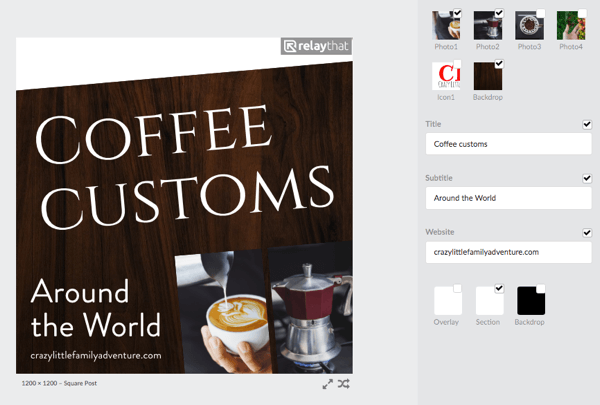Viewport: 600px width, 405px height.
Task: Click Around the World text in preview
Action: [95, 308]
